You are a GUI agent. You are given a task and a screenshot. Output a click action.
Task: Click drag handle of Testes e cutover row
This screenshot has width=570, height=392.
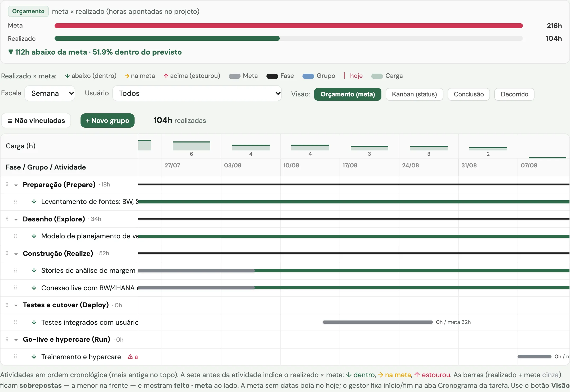(7, 305)
